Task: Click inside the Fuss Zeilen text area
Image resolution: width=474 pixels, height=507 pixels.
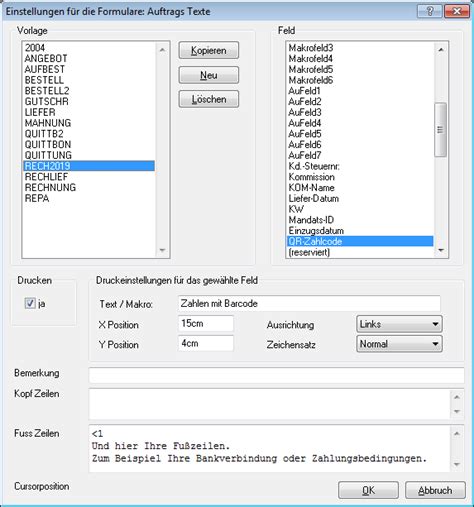Action: 270,448
